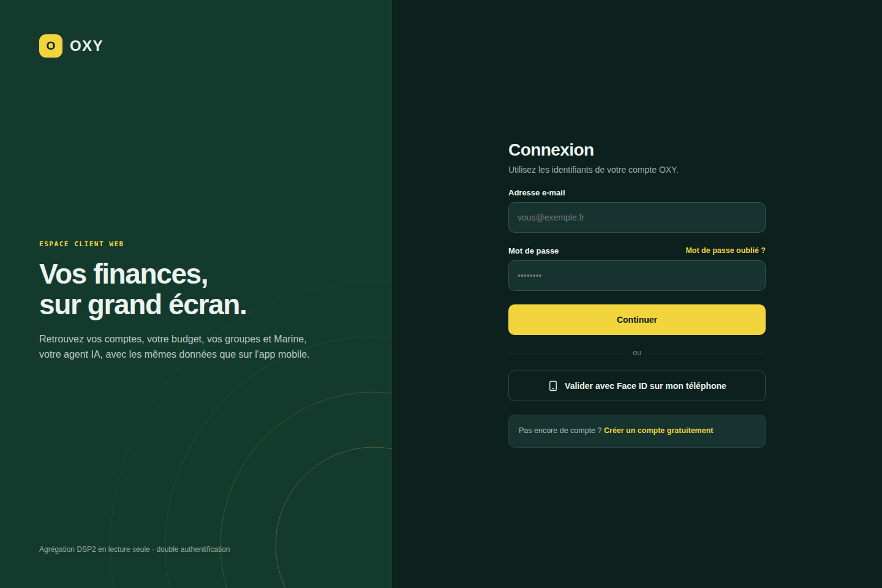Click the 'Retrouvez vos comptes' description paragraph
882x588 pixels.
(x=175, y=347)
